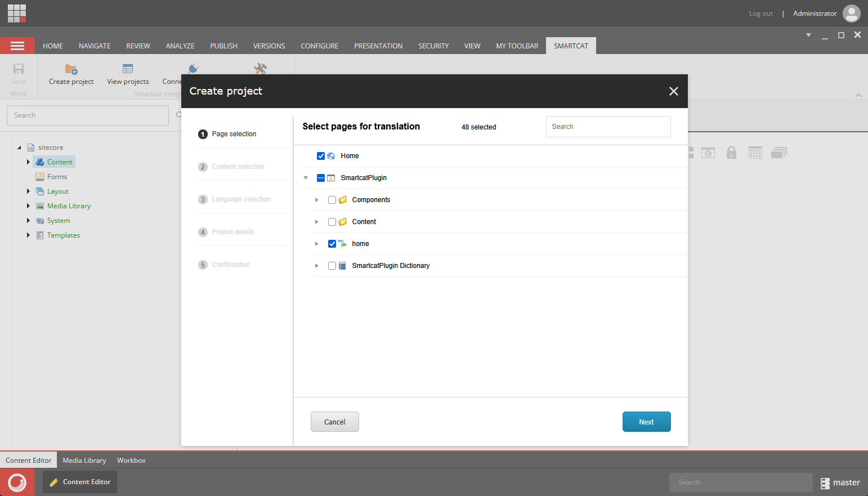Click the View projects ribbon button label
This screenshot has width=868, height=496.
(128, 82)
